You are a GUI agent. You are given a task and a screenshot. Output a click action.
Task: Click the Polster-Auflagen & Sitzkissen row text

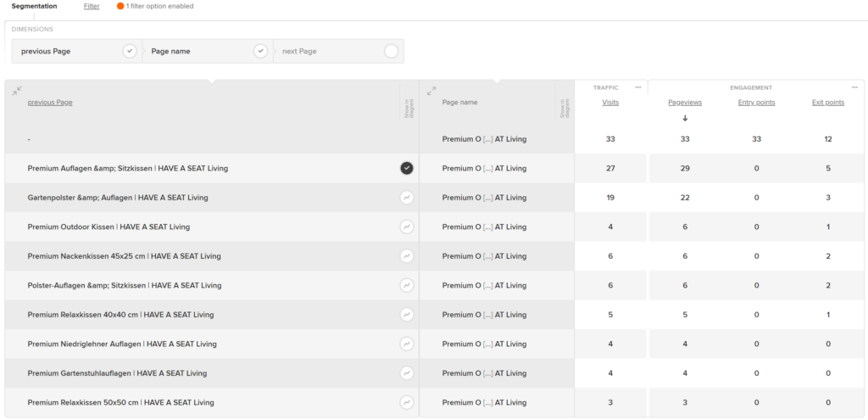point(125,285)
